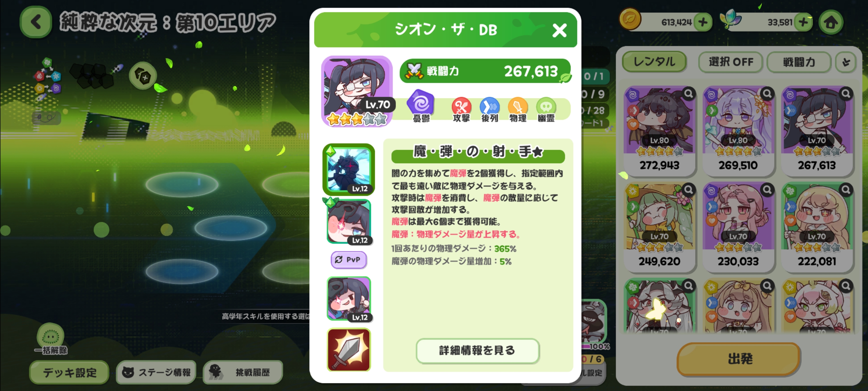Select the 魔弾の射手 Lv.12 skill icon
This screenshot has width=868, height=391.
[x=349, y=169]
